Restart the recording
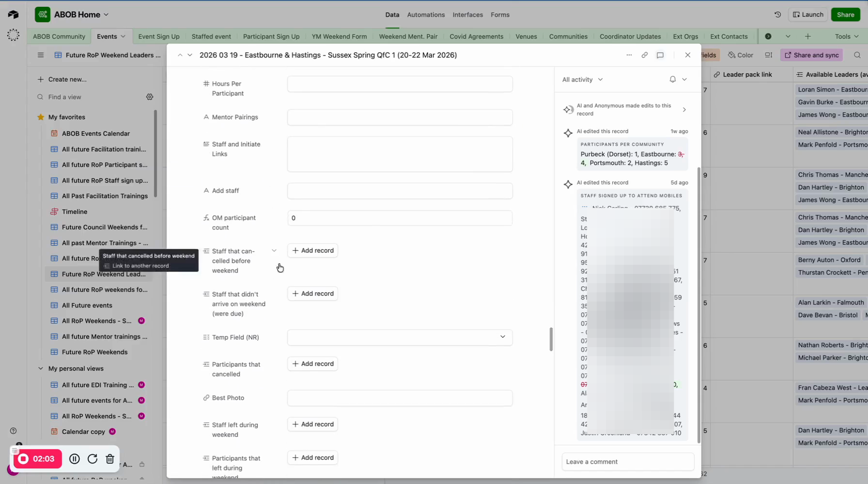 92,459
